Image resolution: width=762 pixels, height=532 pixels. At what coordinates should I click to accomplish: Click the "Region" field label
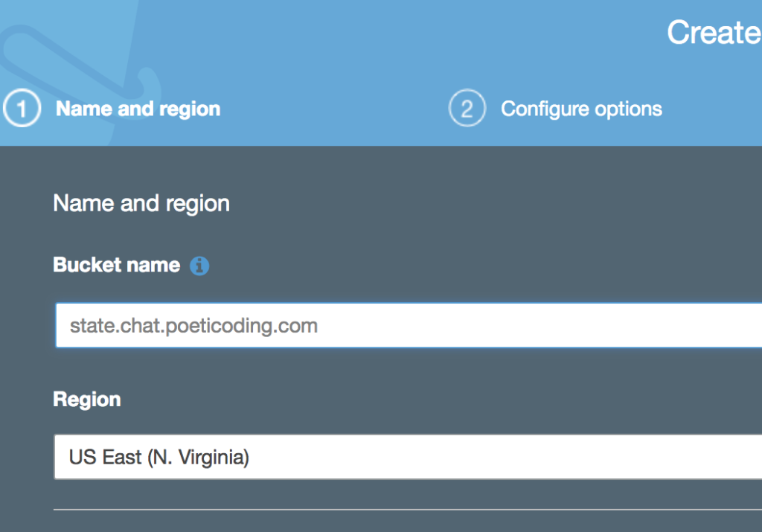click(x=87, y=400)
